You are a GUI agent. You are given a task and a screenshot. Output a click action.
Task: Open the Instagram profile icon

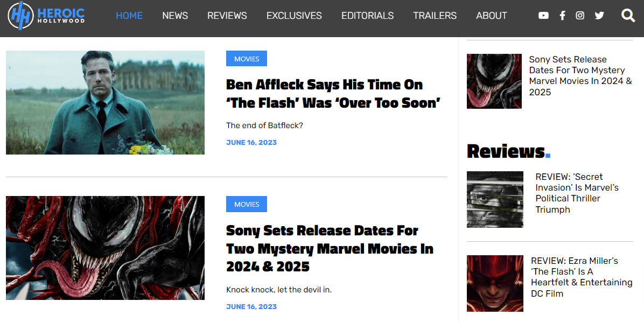pos(580,16)
